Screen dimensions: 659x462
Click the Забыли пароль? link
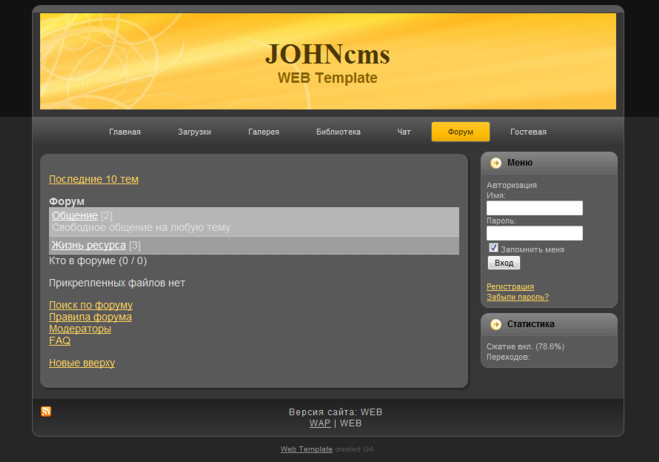pos(517,297)
